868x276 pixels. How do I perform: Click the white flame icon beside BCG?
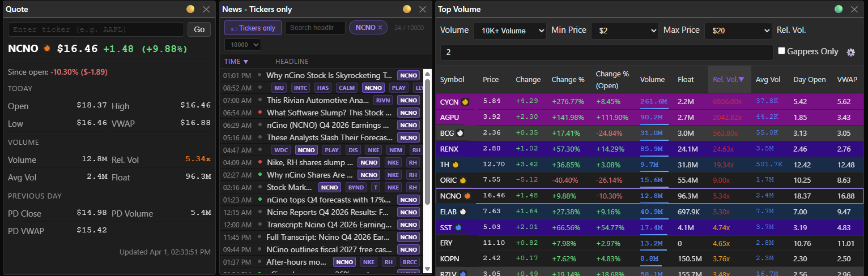point(460,133)
